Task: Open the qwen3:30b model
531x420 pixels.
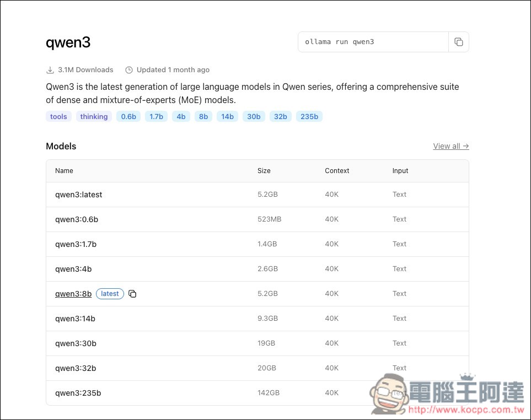Action: click(x=76, y=343)
